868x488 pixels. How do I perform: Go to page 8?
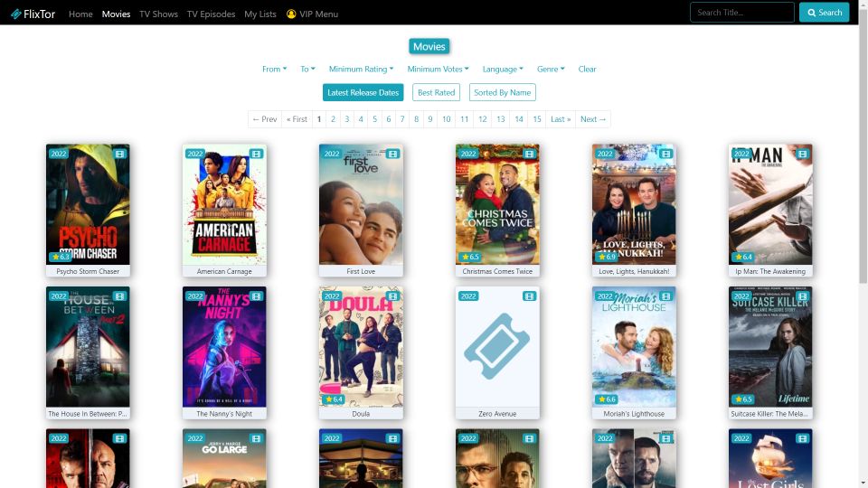coord(416,119)
